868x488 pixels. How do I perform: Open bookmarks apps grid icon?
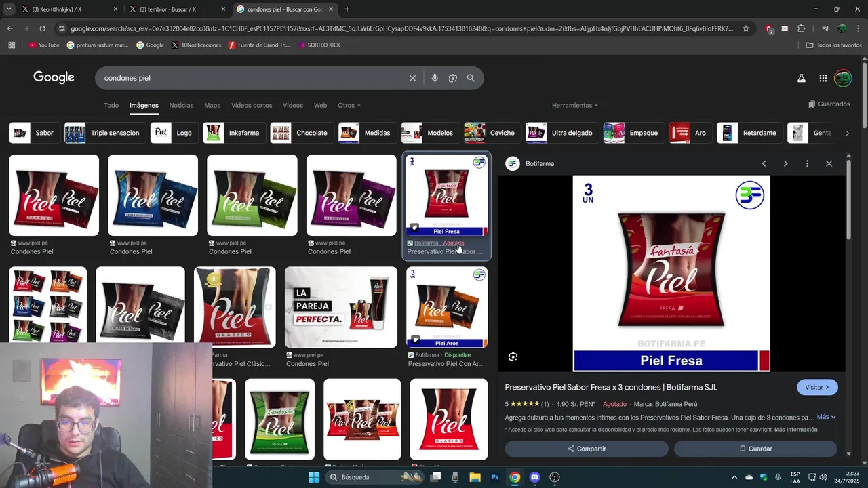[x=12, y=45]
